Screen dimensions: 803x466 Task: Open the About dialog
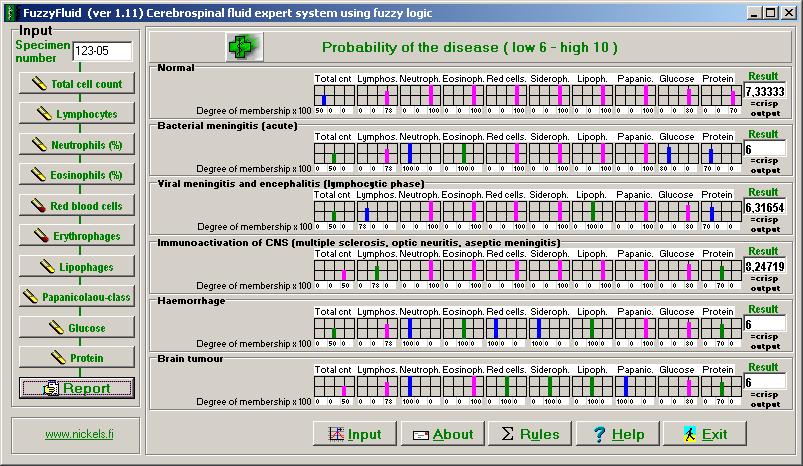pyautogui.click(x=442, y=434)
